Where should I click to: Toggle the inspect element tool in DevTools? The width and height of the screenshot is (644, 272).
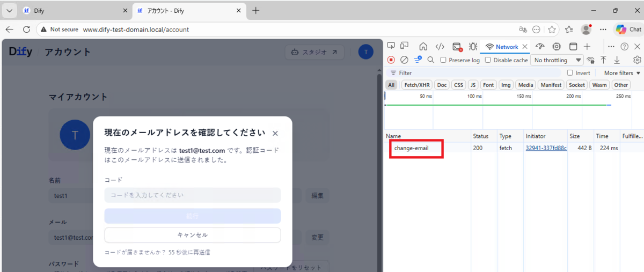(391, 46)
